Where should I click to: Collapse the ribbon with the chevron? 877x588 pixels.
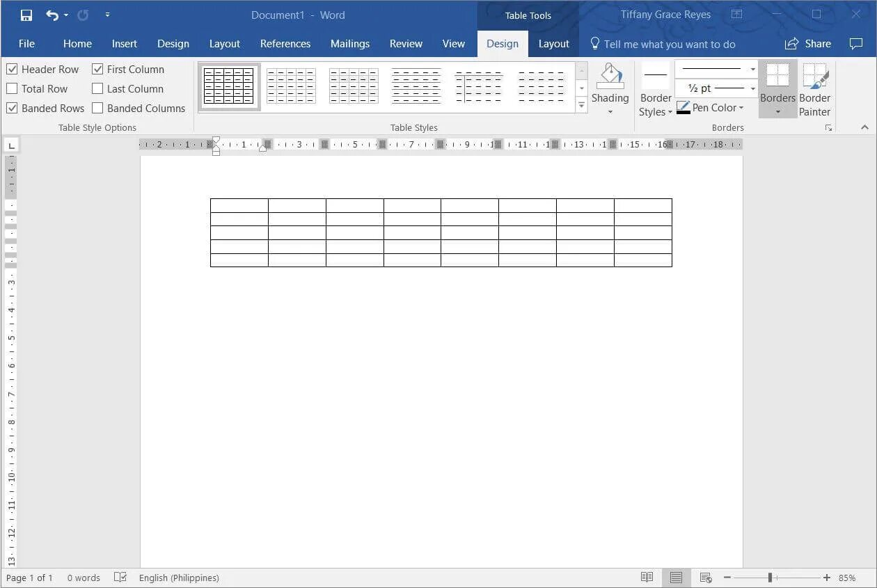point(864,127)
